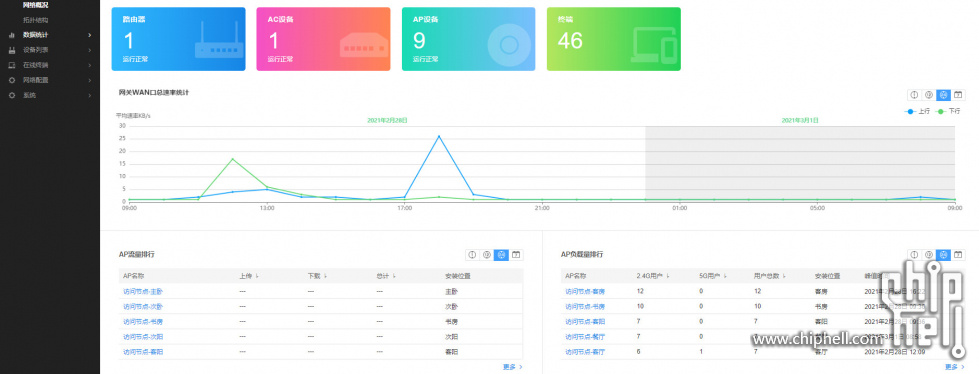This screenshot has height=374, width=979.
Task: Select 1-hour range in AP流量排行 panel
Action: 472,255
